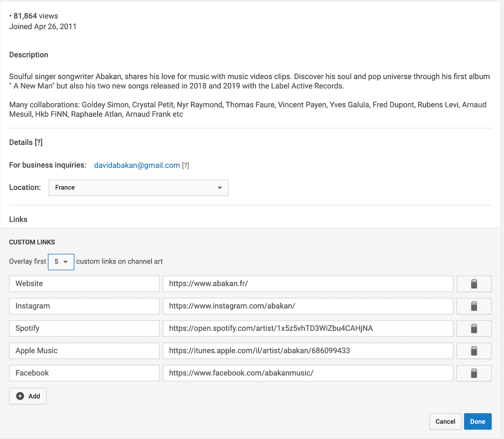The image size is (504, 439).
Task: Click the Description heading
Action: tap(29, 55)
